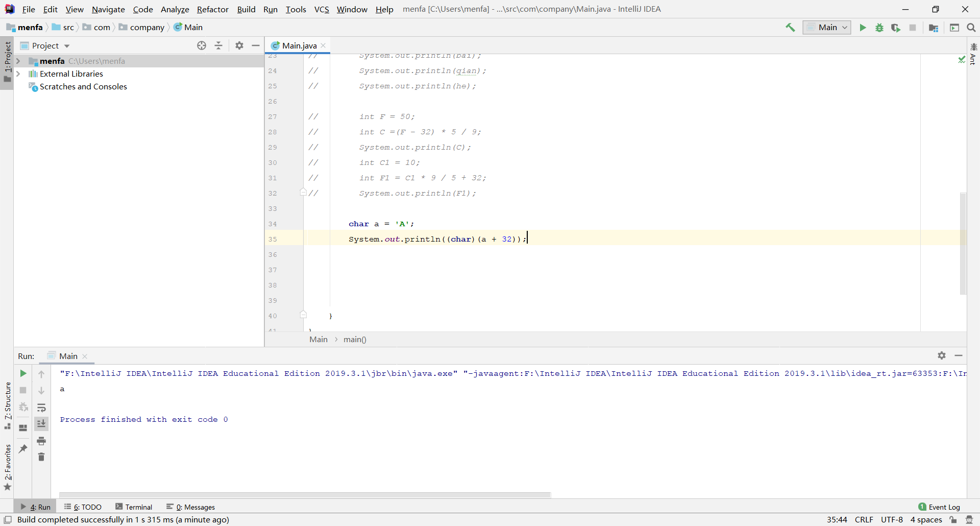This screenshot has width=980, height=526.
Task: Change the CRLF line separator
Action: (864, 520)
